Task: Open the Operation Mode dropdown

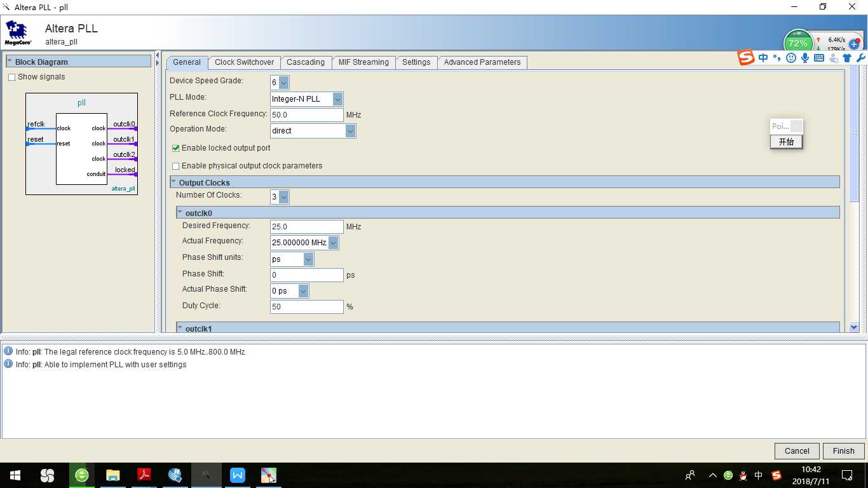Action: coord(350,131)
